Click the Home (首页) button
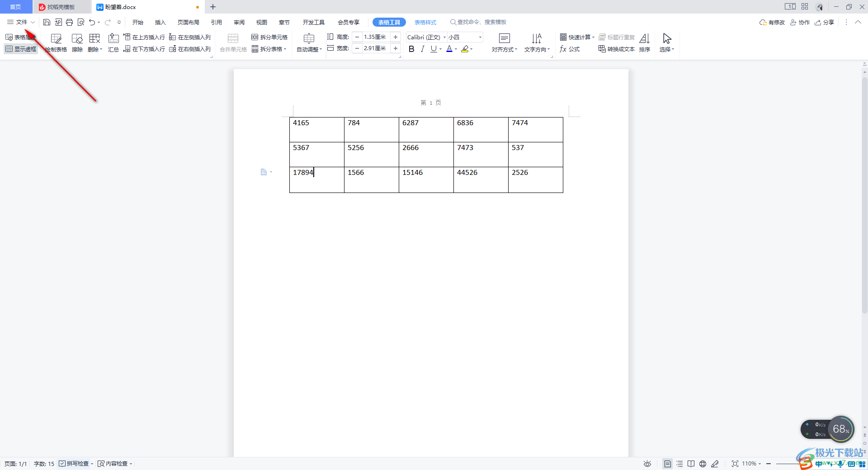Screen dimensions: 868x470 point(16,7)
